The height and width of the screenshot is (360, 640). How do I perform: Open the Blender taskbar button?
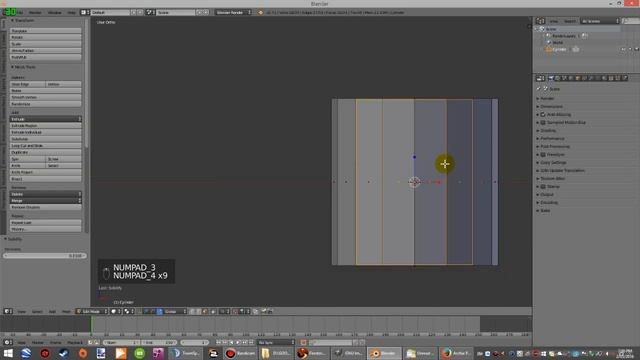pyautogui.click(x=384, y=353)
